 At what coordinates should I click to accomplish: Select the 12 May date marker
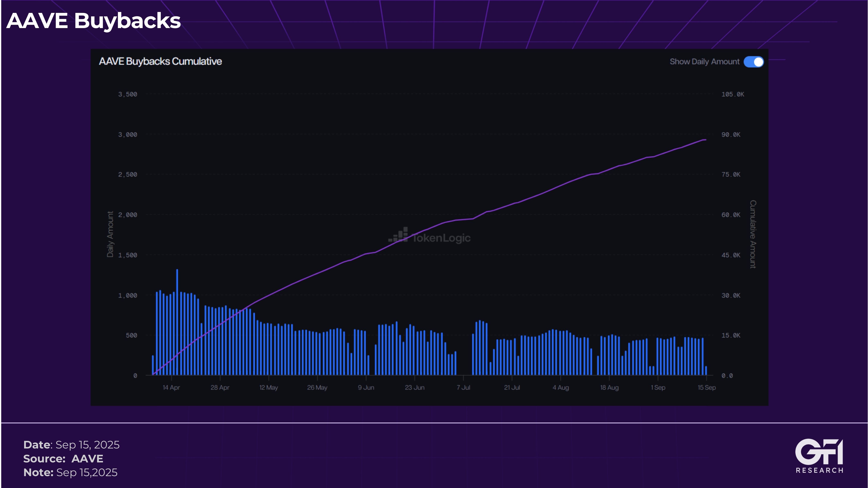coord(269,387)
